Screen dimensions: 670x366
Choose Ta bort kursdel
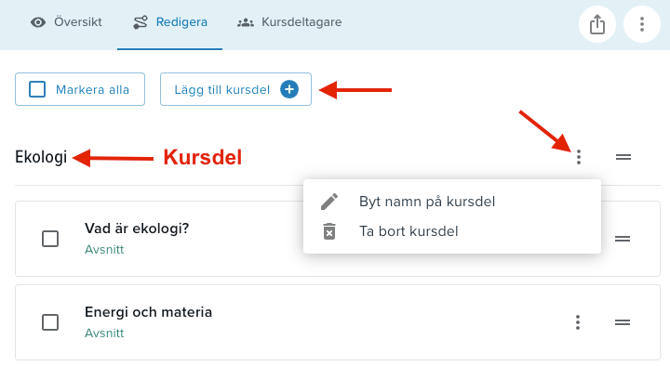pos(452,231)
